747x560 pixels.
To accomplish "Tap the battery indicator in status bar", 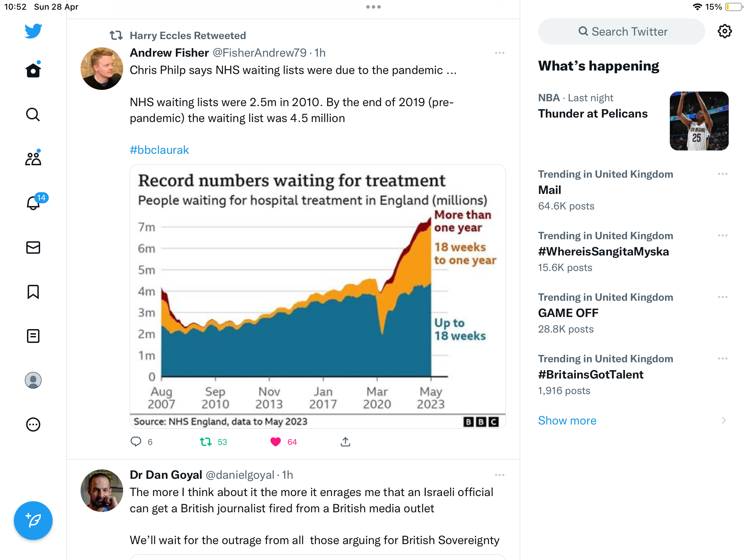I will point(734,7).
